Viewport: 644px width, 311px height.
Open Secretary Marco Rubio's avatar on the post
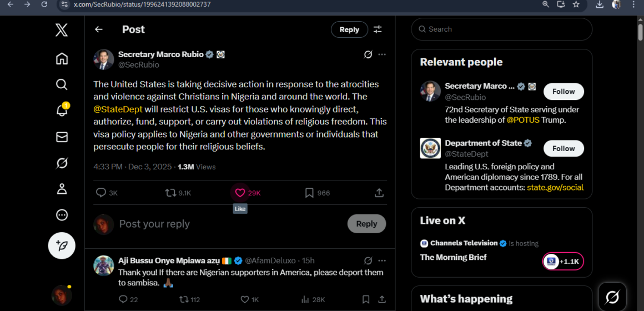[103, 59]
